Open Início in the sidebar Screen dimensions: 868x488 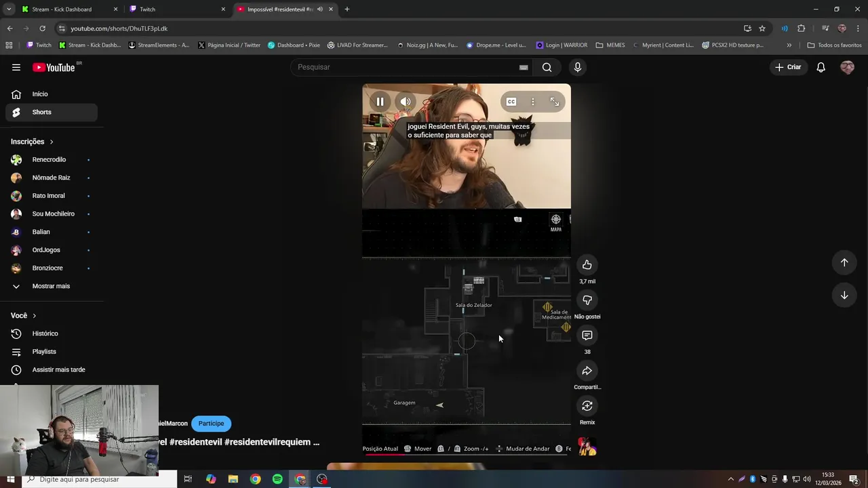(52, 94)
